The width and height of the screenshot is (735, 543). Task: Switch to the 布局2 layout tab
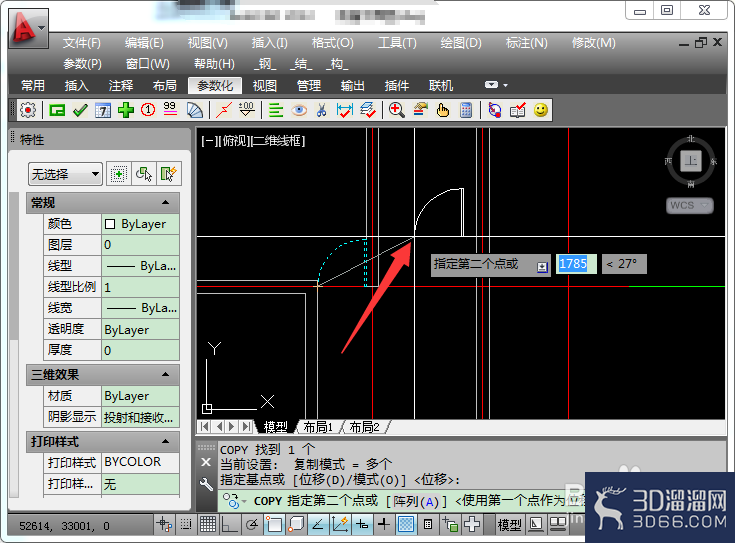click(364, 427)
